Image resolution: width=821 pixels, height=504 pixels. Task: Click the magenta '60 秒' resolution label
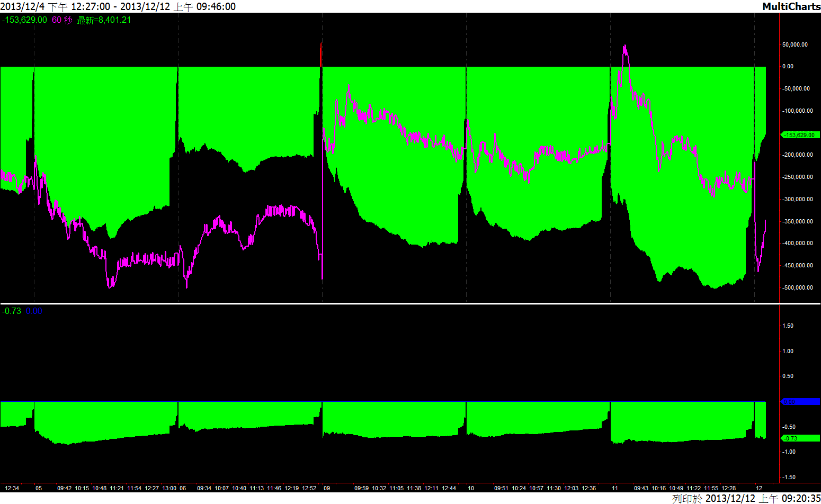click(x=62, y=20)
